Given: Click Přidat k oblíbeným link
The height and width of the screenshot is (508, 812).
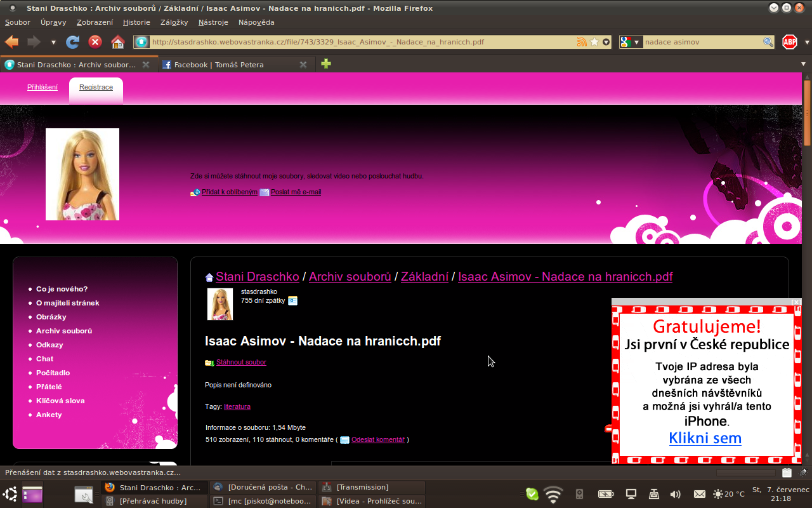Looking at the screenshot, I should tap(230, 192).
